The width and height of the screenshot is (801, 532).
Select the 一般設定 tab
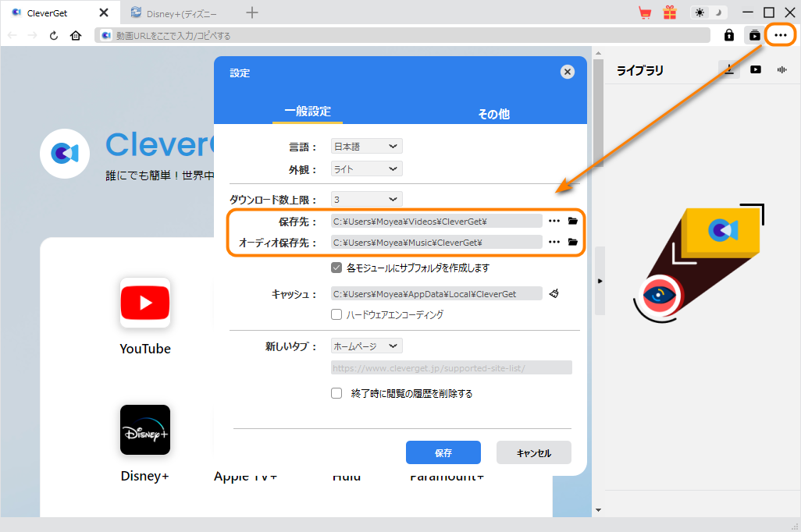click(308, 112)
